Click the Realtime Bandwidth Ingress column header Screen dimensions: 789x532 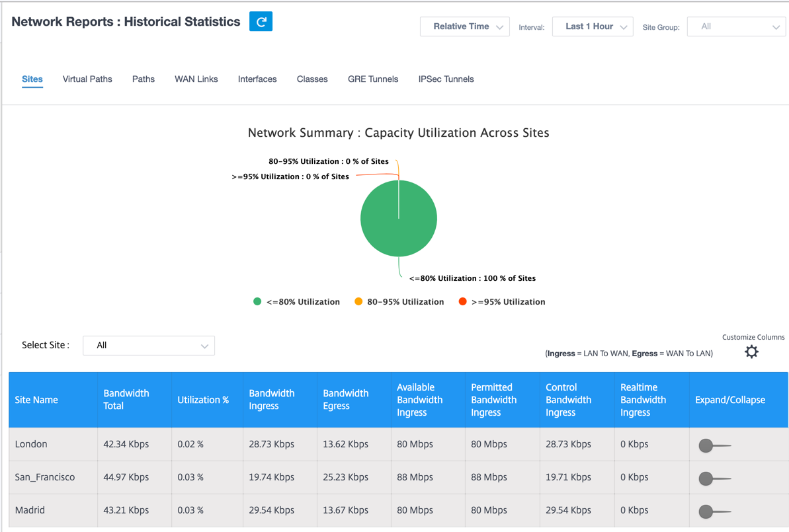[651, 400]
